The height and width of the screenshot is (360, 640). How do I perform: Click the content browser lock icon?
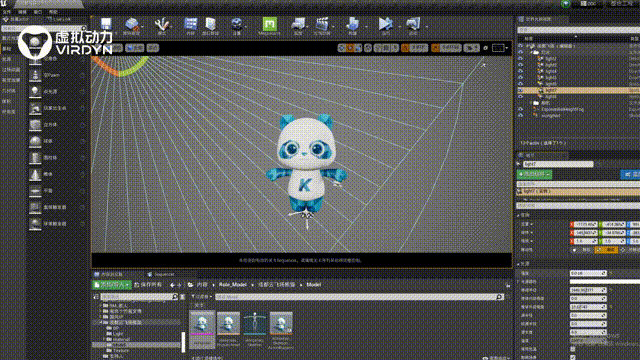click(x=508, y=285)
